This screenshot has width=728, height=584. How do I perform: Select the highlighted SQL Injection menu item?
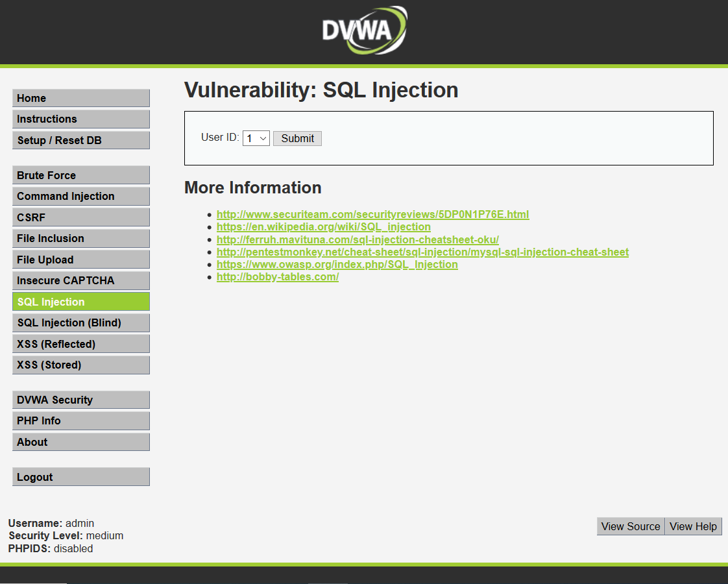pyautogui.click(x=81, y=302)
